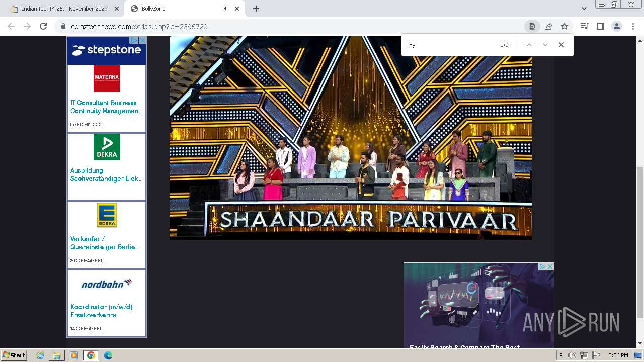Reload the current page
The image size is (644, 362).
click(43, 26)
